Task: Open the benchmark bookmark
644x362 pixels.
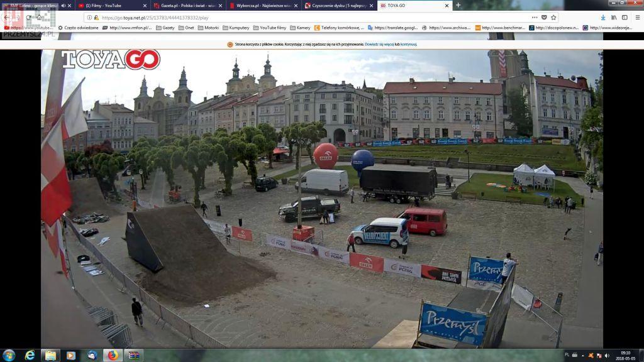Action: click(500, 28)
